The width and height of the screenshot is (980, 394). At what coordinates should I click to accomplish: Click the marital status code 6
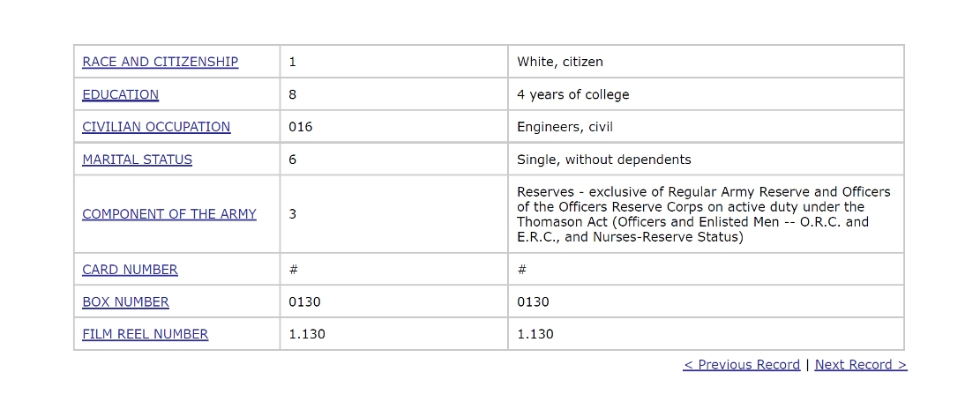coord(292,160)
